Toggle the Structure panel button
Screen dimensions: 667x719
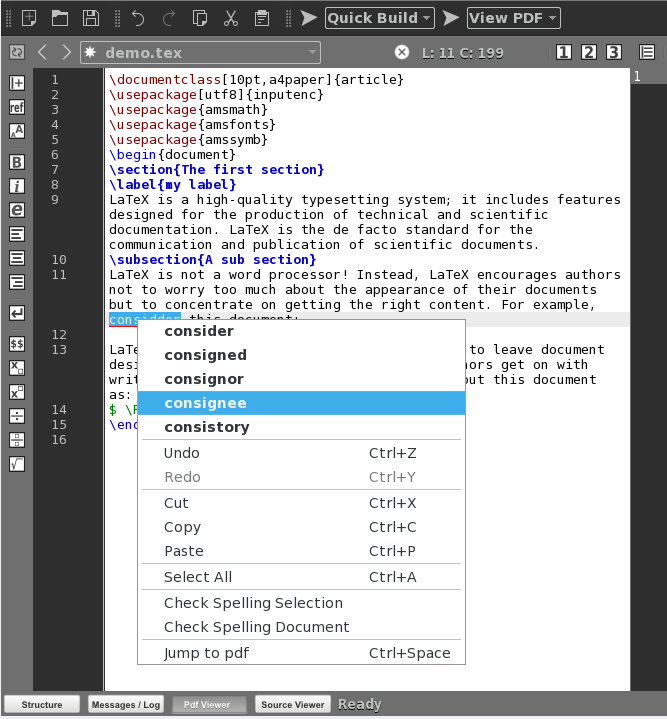pyautogui.click(x=41, y=704)
